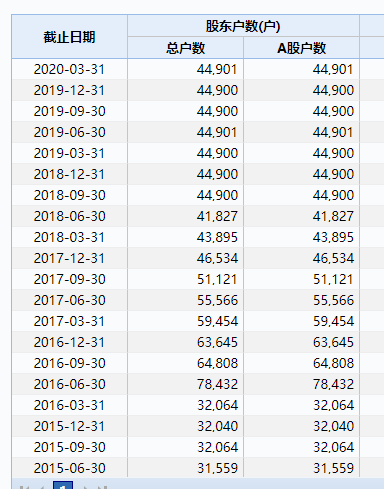Viewport: 384px width, 489px height.
Task: Click A-share count 32,040 for 2015-12-31
Action: [333, 426]
